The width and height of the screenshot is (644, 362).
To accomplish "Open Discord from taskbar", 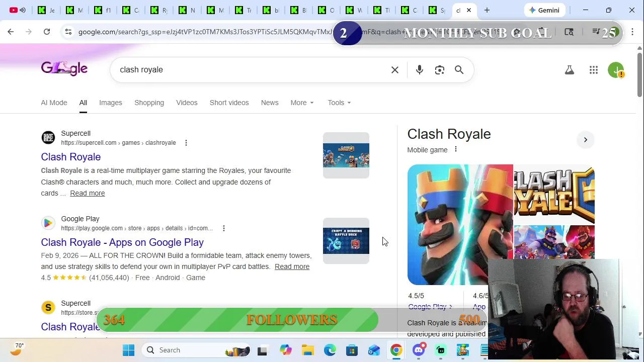I will [x=419, y=350].
